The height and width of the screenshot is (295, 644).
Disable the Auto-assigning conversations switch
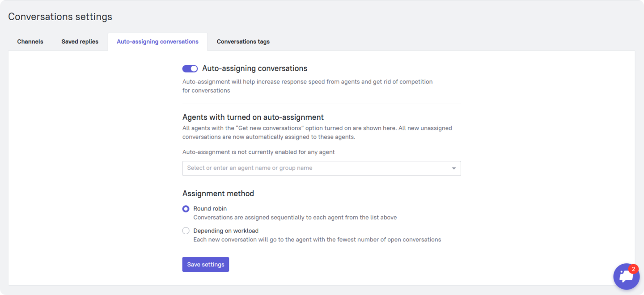[x=190, y=68]
